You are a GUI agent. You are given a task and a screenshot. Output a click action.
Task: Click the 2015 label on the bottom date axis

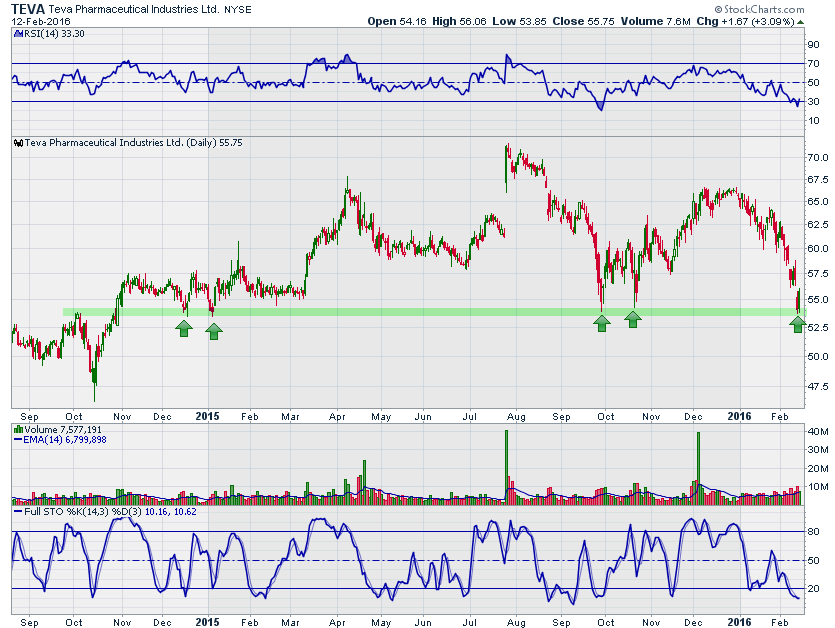point(207,622)
